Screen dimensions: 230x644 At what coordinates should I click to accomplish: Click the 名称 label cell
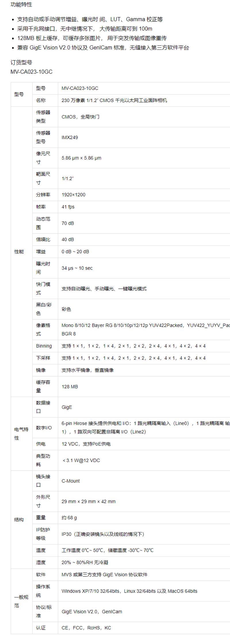click(45, 100)
